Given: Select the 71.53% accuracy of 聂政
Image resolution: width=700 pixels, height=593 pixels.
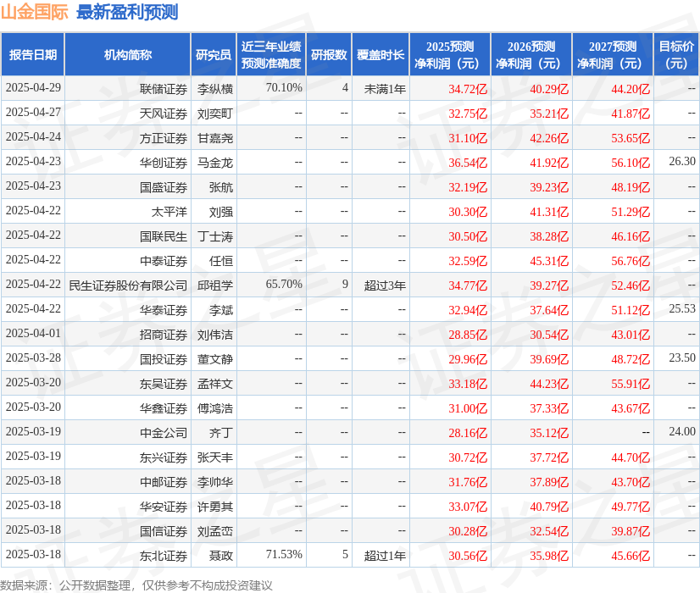Looking at the screenshot, I should point(285,556).
